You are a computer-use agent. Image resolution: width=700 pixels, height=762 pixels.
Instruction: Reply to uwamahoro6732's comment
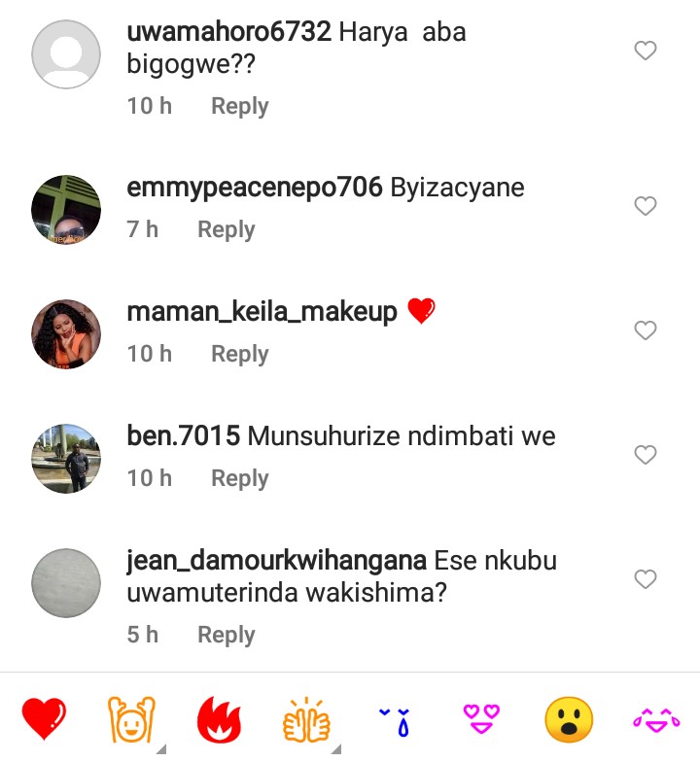tap(239, 106)
